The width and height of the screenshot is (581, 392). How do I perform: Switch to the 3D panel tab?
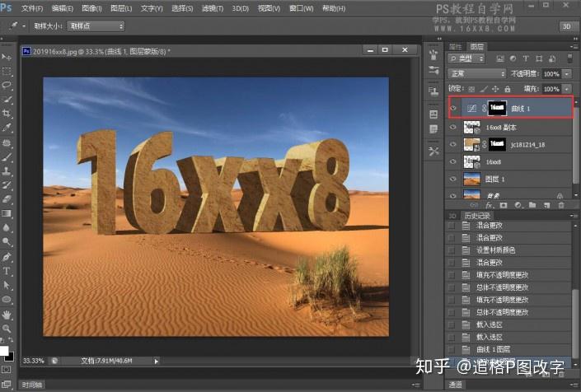click(x=452, y=216)
